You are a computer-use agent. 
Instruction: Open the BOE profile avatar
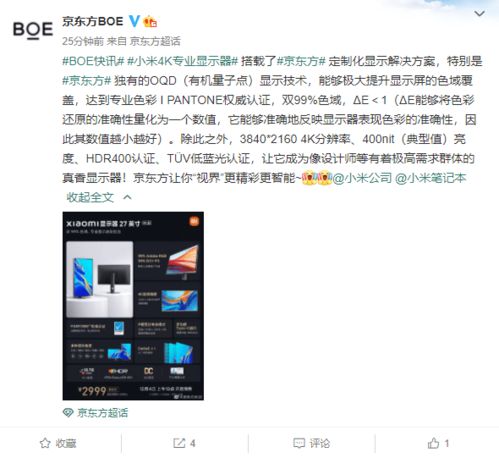[x=33, y=30]
